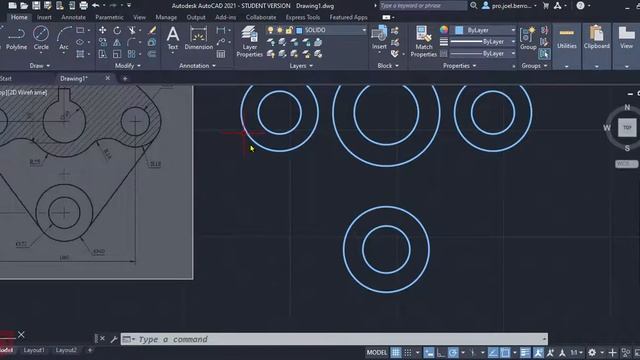Toggle lineweight display in status bar
The image size is (640, 360).
click(525, 352)
